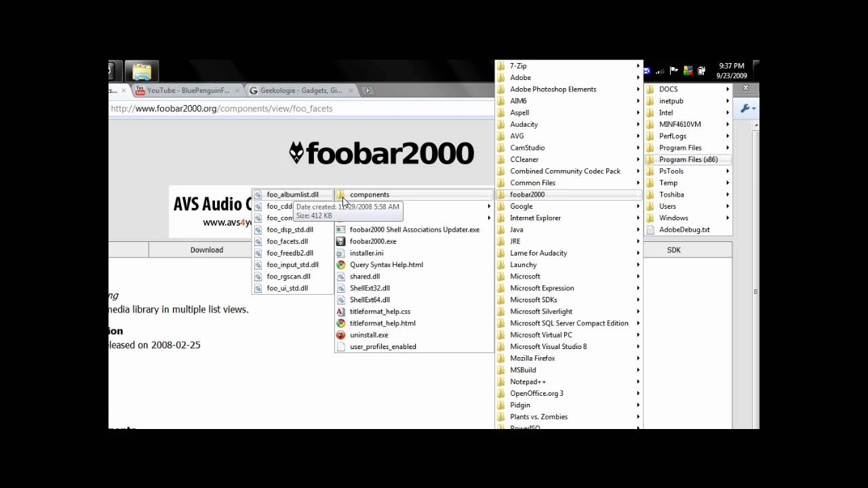The height and width of the screenshot is (488, 868).
Task: Click ShellExt32.dll in the list
Action: [x=414, y=288]
